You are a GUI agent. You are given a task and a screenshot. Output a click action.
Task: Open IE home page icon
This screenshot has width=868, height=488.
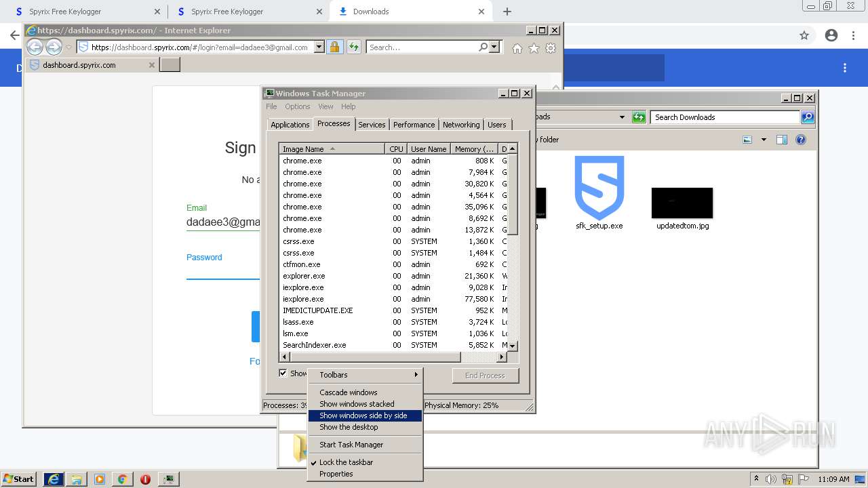pos(517,48)
